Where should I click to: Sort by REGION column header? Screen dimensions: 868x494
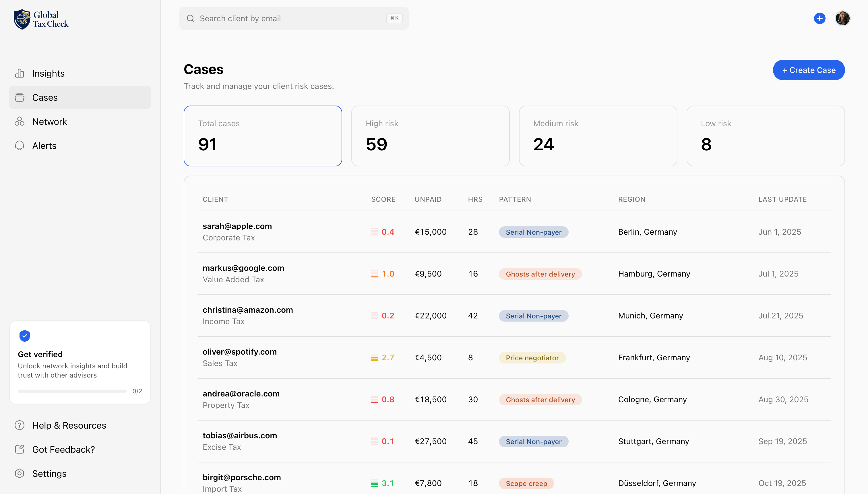[x=632, y=199]
